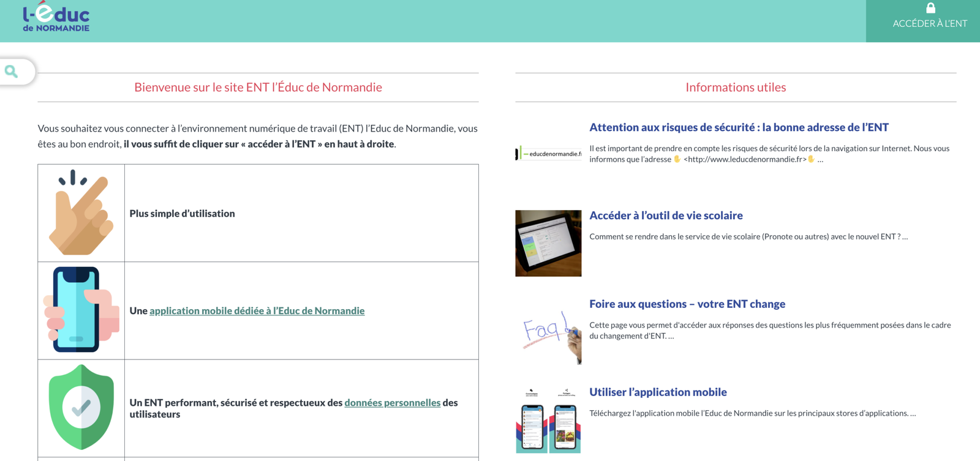The width and height of the screenshot is (980, 461).
Task: Open the données personnelles link
Action: pyautogui.click(x=392, y=402)
